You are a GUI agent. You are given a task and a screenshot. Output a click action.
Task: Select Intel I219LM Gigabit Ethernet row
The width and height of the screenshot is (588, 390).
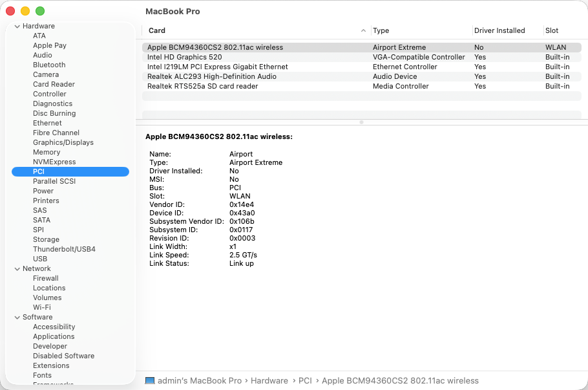click(x=361, y=67)
